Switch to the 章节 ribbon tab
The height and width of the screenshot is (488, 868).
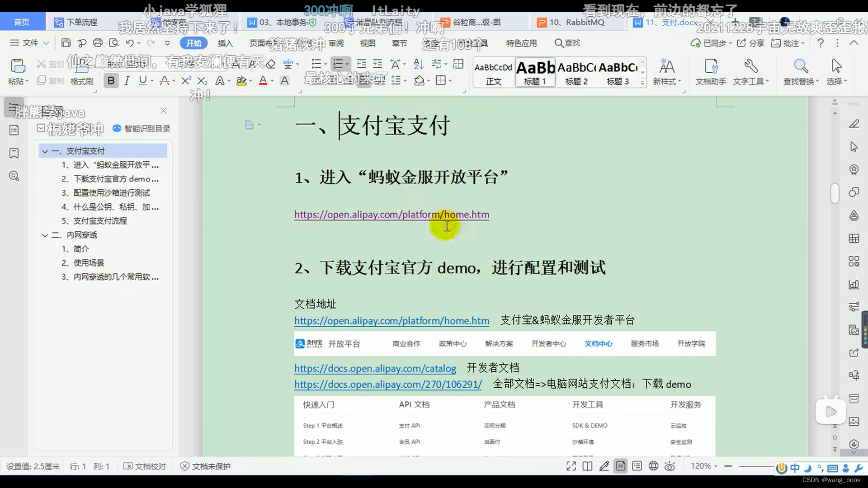(x=399, y=43)
